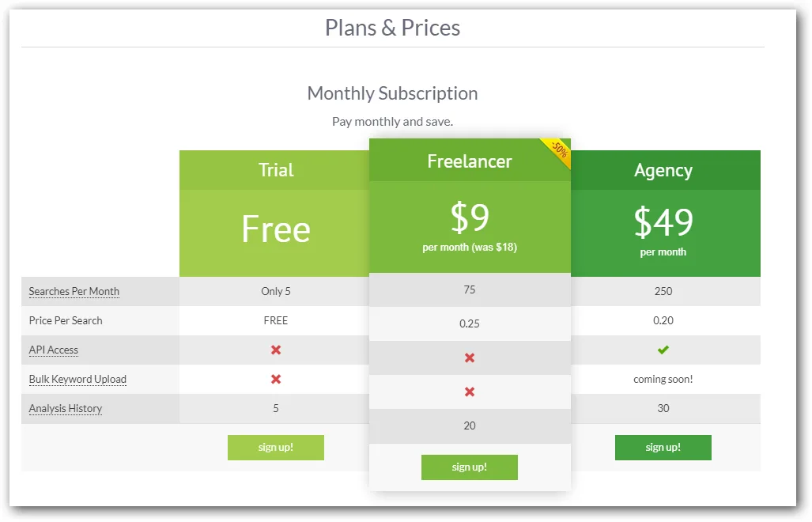Sign up for the Agency plan
This screenshot has width=812, height=522.
pyautogui.click(x=663, y=448)
